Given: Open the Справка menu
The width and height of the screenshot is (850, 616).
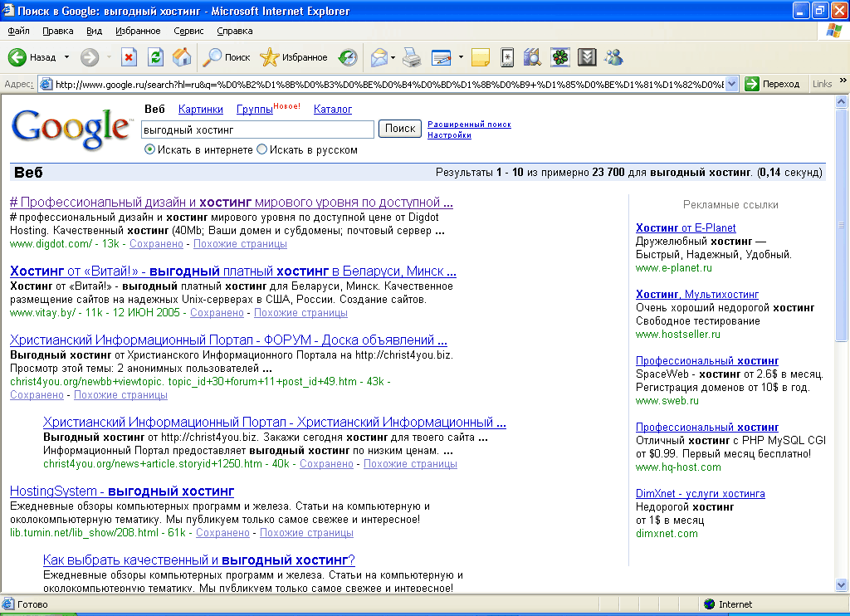Looking at the screenshot, I should pos(235,31).
